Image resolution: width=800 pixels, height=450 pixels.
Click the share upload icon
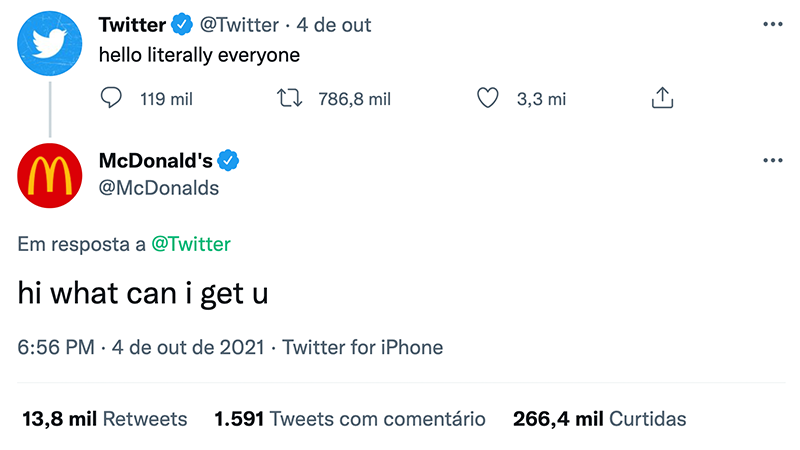point(662,98)
